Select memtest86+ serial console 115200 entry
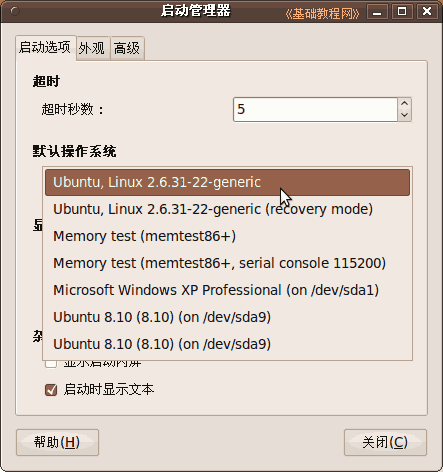The width and height of the screenshot is (443, 472). (227, 263)
